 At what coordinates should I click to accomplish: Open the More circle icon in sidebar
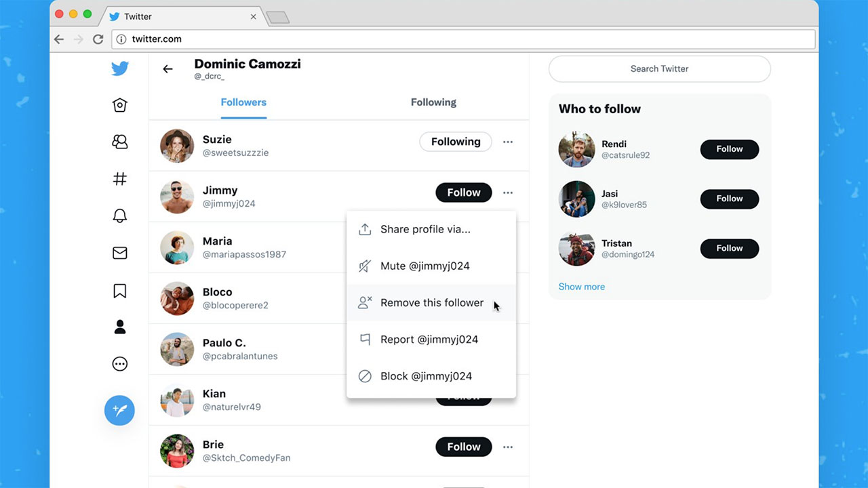(x=120, y=364)
